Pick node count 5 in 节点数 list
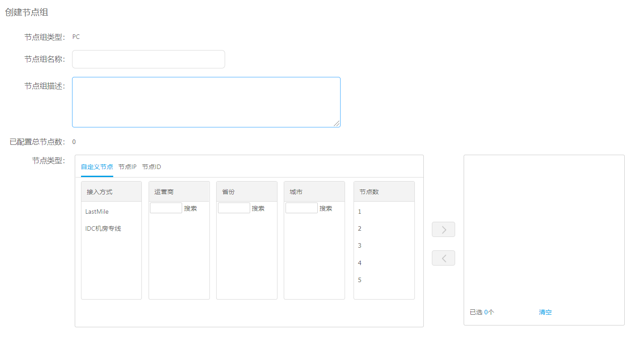This screenshot has height=338, width=644. point(360,280)
